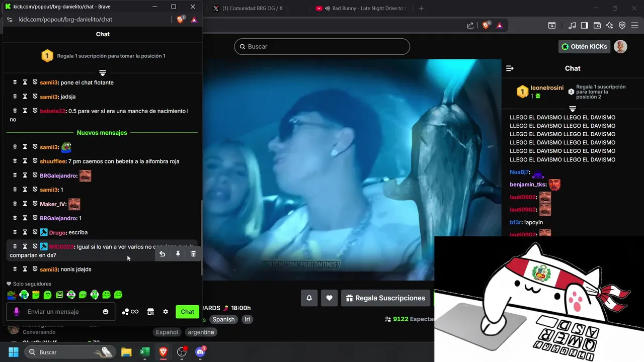Open the shop icon below popout chat
The height and width of the screenshot is (362, 644).
(150, 312)
